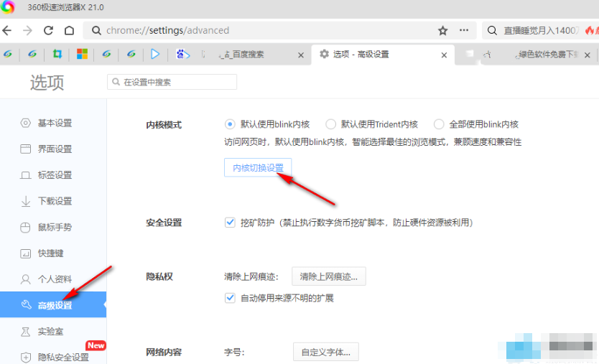Click the 个人资料 person icon
Image resolution: width=599 pixels, height=364 pixels.
coord(25,279)
